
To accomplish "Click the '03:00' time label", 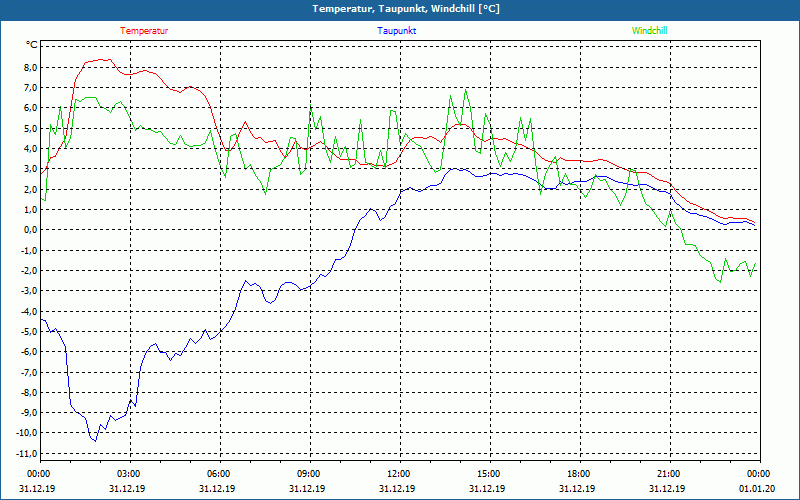I will pyautogui.click(x=129, y=474).
